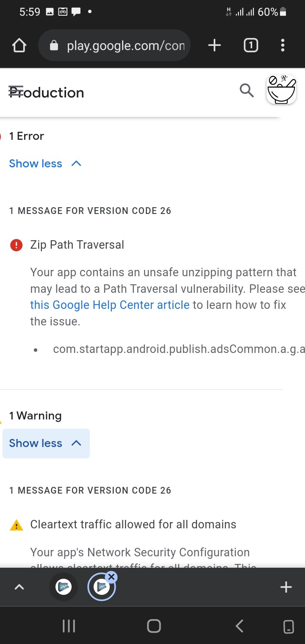Tap the red Zip Path Traversal error icon
This screenshot has height=644, width=305.
[16, 245]
